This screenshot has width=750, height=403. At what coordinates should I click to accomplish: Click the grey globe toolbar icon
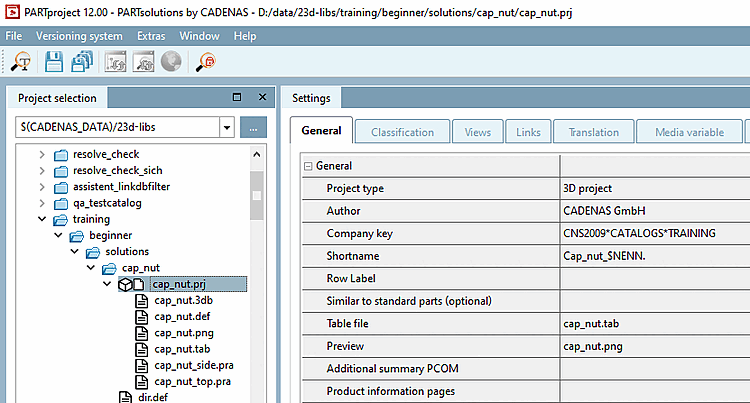[x=170, y=62]
